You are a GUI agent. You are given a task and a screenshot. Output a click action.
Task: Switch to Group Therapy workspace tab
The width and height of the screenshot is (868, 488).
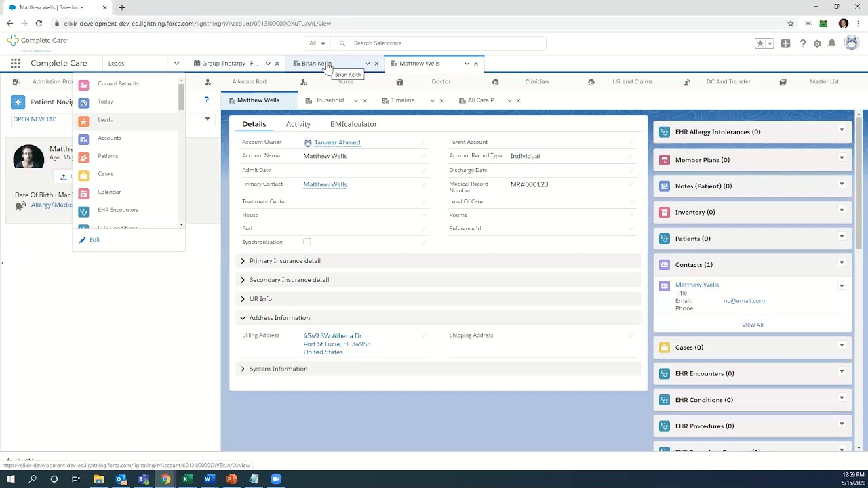[x=230, y=64]
